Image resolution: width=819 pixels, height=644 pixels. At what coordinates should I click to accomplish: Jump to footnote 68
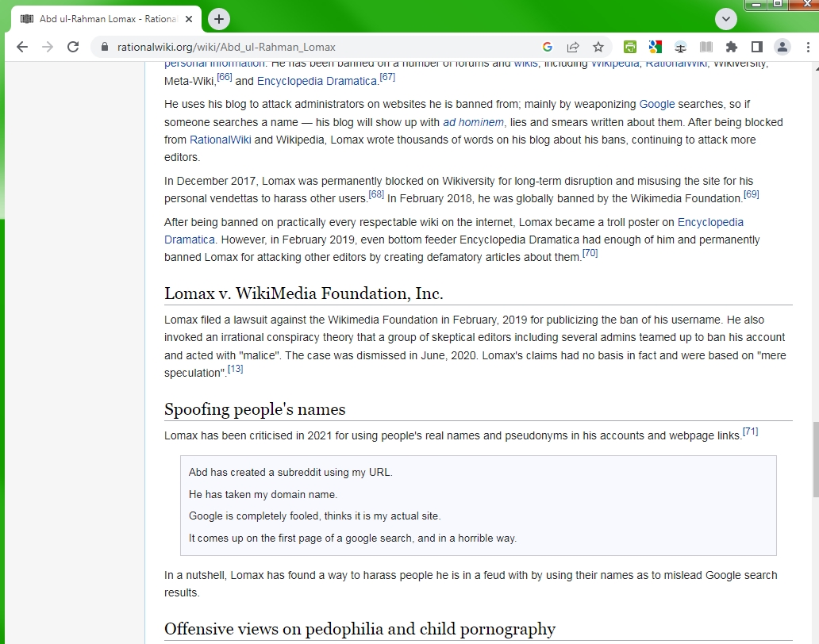pyautogui.click(x=376, y=194)
